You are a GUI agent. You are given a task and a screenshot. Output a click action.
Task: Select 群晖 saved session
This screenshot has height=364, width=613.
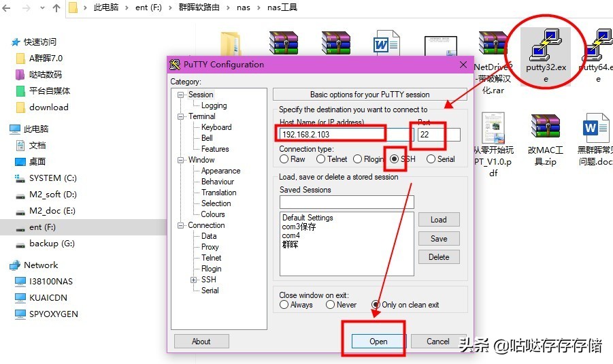[x=290, y=245]
